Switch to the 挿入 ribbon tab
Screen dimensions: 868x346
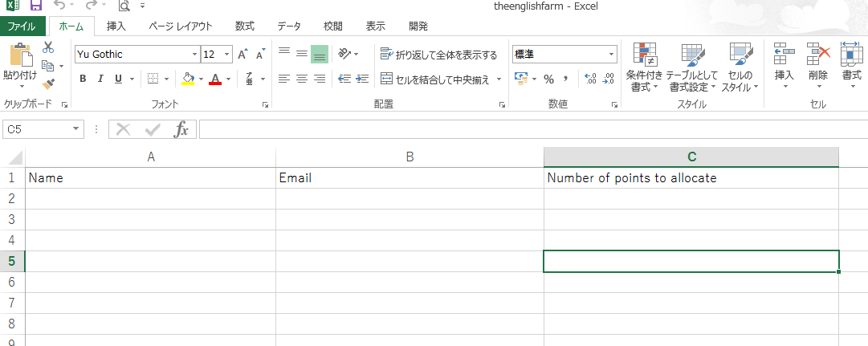(x=116, y=26)
